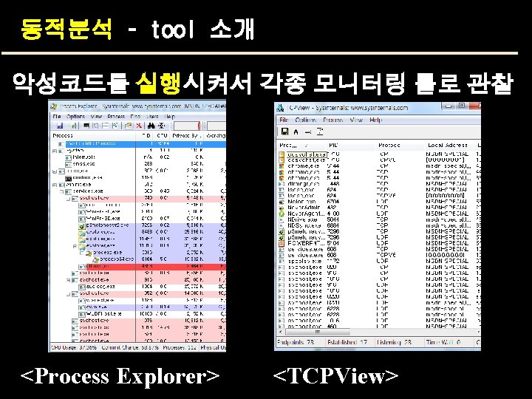
Task: Click Refresh icon in TCPView toolbar
Action: [320, 132]
